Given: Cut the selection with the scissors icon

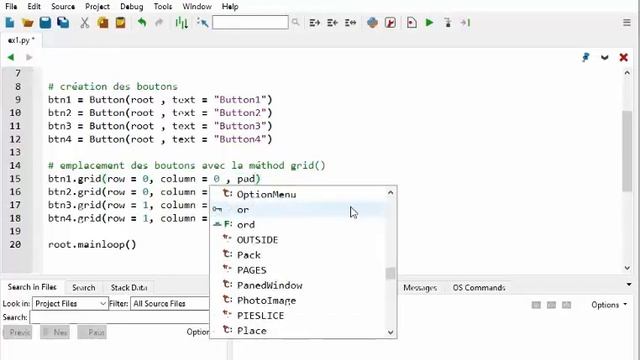Looking at the screenshot, I should click(x=84, y=22).
